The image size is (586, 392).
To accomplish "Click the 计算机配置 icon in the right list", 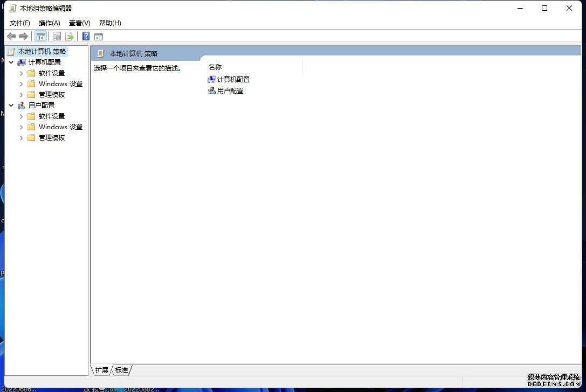I will tap(212, 80).
